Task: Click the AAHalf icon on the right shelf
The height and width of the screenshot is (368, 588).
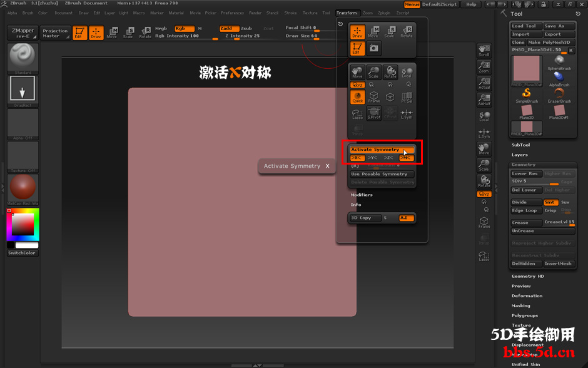Action: 484,100
